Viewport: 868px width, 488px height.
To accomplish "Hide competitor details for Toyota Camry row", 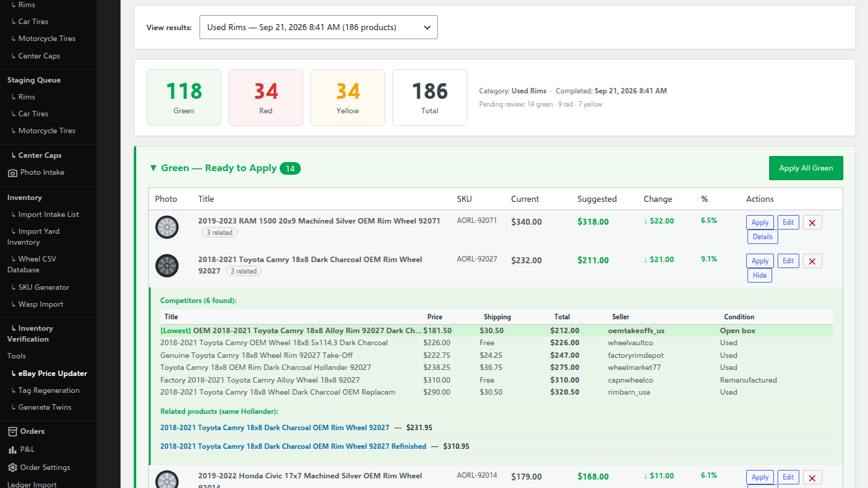I will coord(759,275).
